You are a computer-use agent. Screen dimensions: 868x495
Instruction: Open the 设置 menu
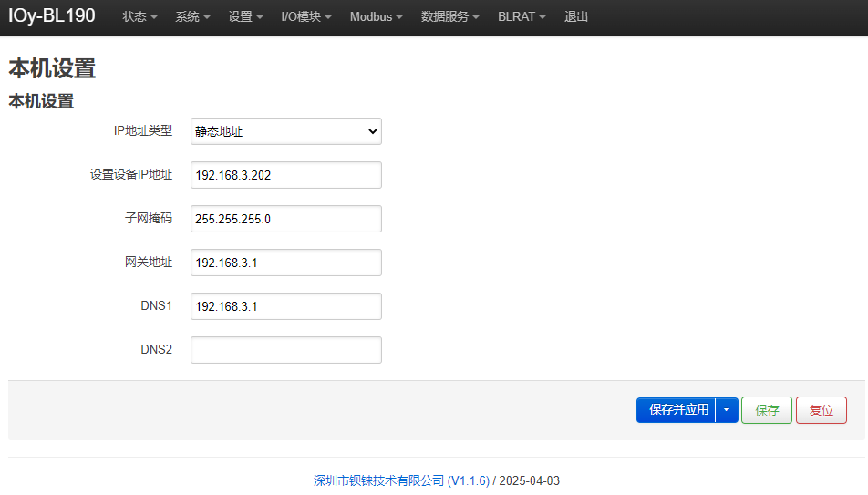[245, 16]
